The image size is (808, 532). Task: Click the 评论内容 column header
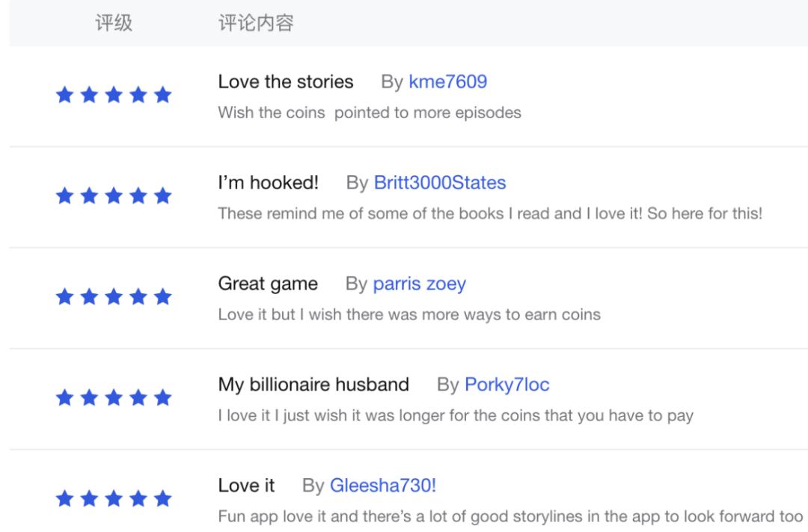pos(255,23)
